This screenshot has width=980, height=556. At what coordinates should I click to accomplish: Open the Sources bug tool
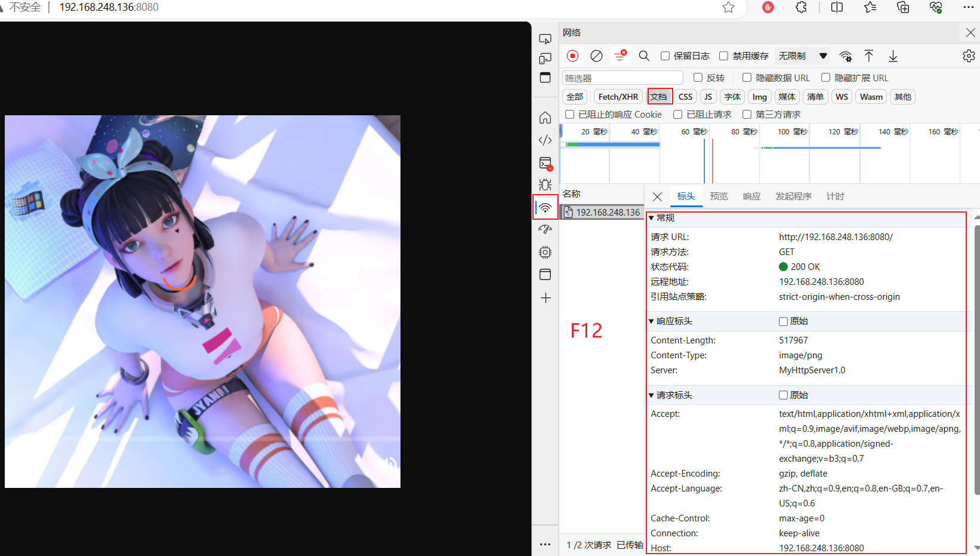545,185
